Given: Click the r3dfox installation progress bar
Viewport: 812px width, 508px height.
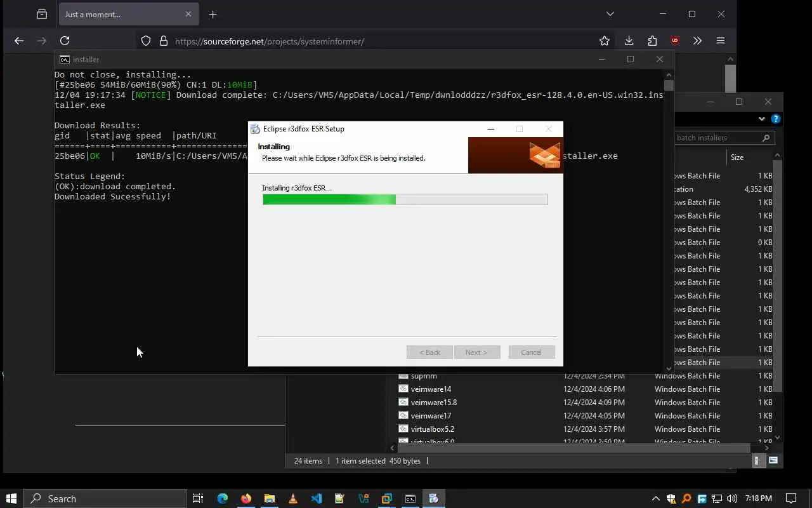Looking at the screenshot, I should point(405,199).
